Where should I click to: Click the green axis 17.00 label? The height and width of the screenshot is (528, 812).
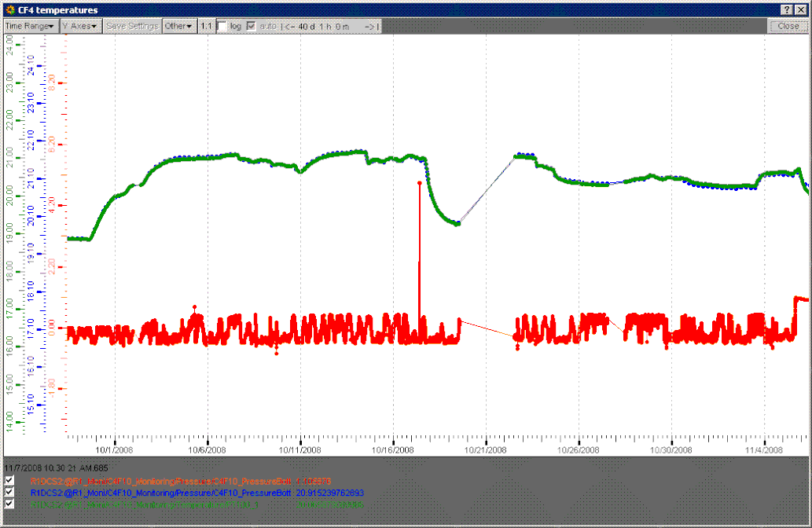click(x=10, y=309)
